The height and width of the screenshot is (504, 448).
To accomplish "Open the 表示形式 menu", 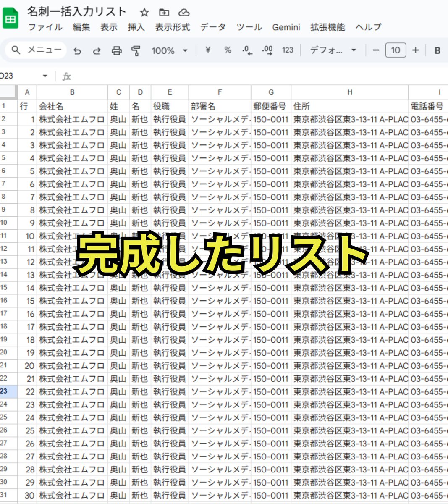I will click(x=173, y=27).
